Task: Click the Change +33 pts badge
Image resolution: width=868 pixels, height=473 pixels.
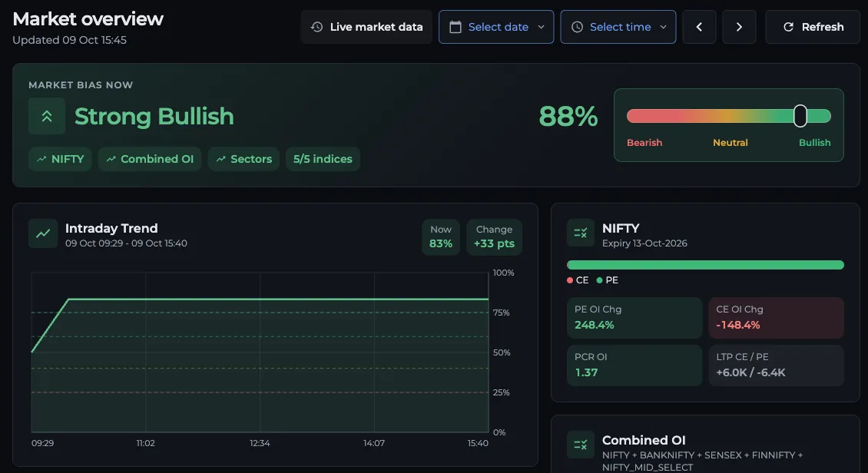Action: pyautogui.click(x=494, y=237)
